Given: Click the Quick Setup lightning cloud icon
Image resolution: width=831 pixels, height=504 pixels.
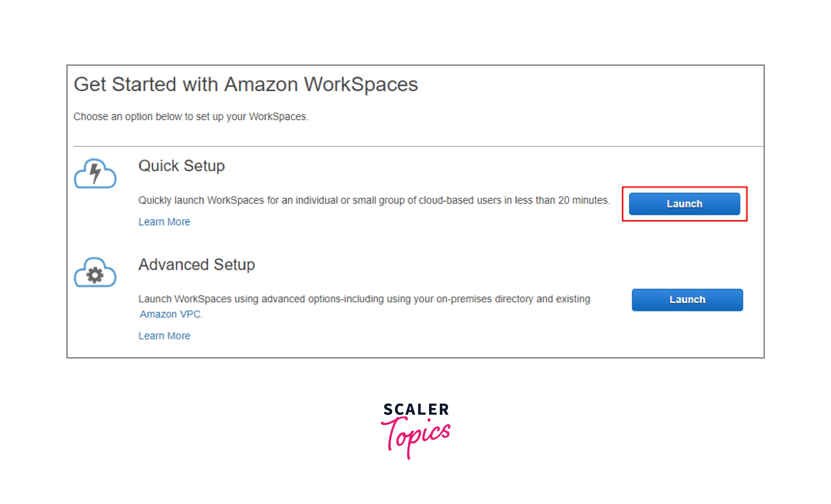Looking at the screenshot, I should click(x=95, y=174).
